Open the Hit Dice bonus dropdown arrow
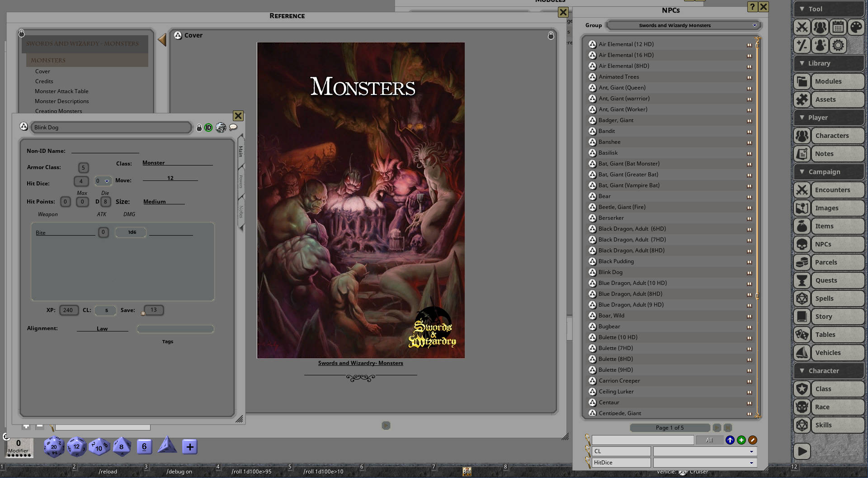This screenshot has height=478, width=868. (107, 181)
